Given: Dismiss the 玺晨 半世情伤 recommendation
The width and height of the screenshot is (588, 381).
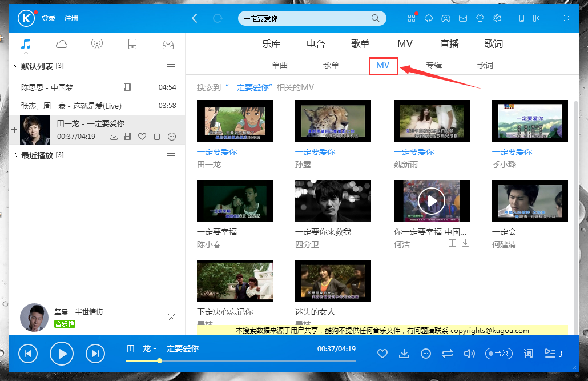Looking at the screenshot, I should pyautogui.click(x=171, y=318).
